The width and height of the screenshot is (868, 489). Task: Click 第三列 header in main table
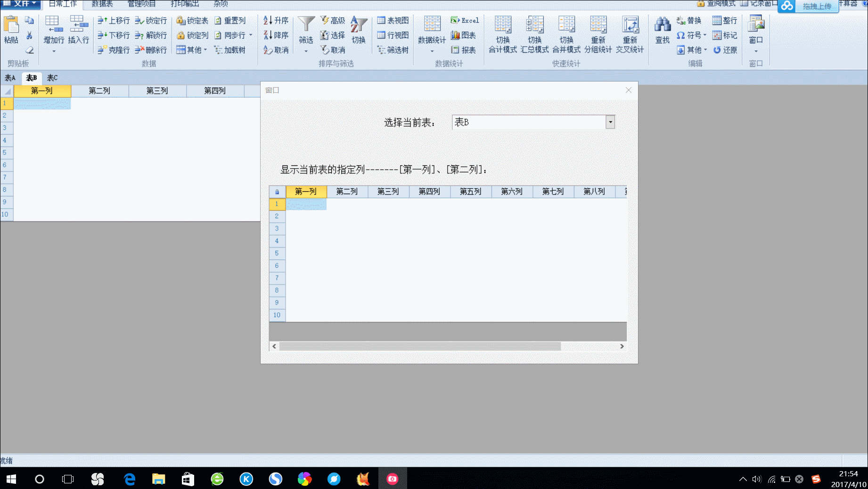157,90
